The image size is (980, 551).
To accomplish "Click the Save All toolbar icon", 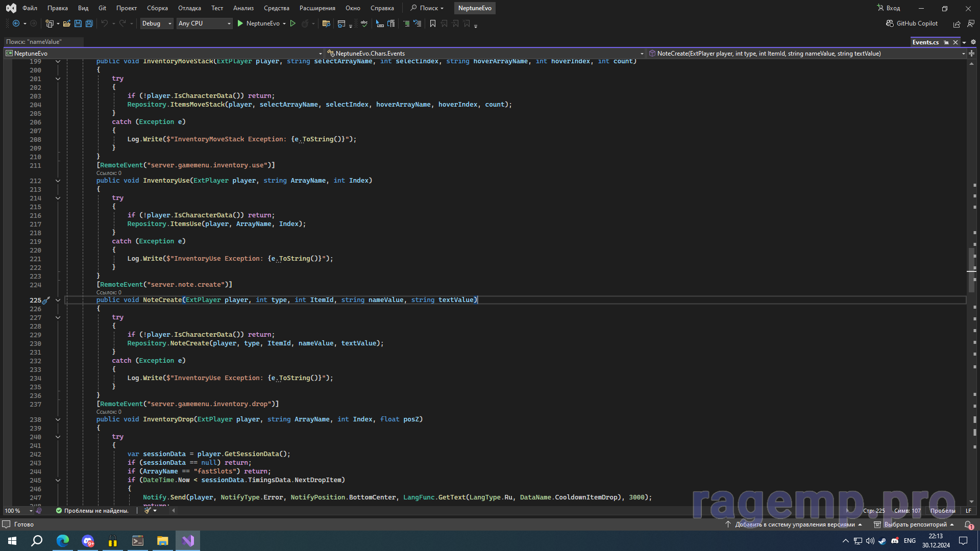I will pyautogui.click(x=89, y=23).
